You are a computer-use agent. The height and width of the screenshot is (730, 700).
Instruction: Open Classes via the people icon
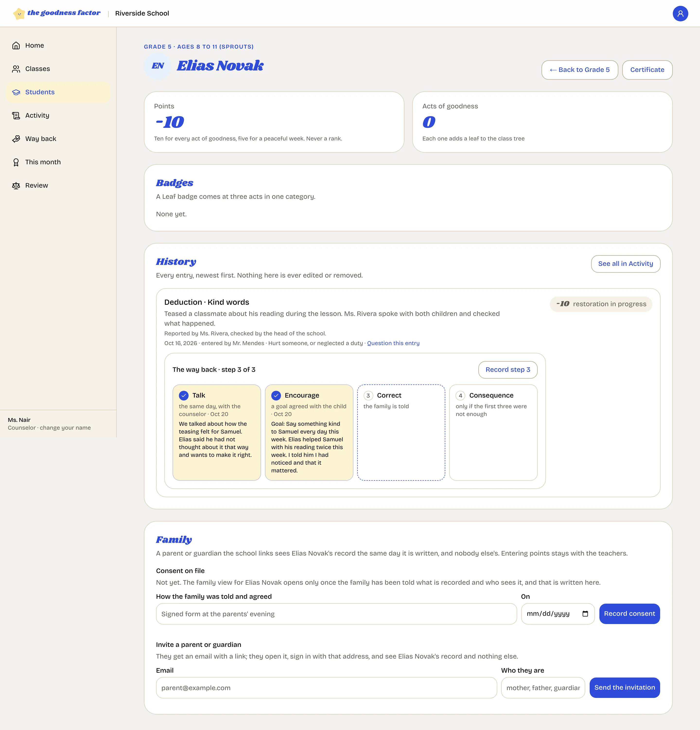click(16, 69)
